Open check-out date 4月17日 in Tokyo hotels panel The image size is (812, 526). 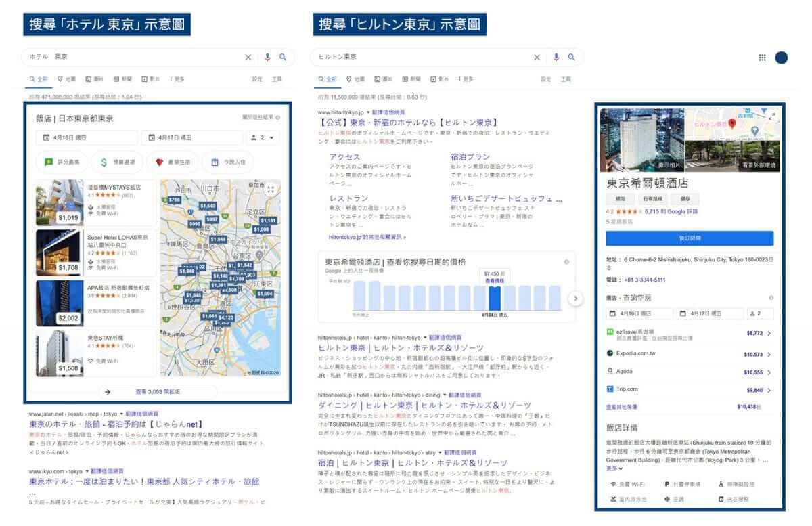pyautogui.click(x=191, y=138)
